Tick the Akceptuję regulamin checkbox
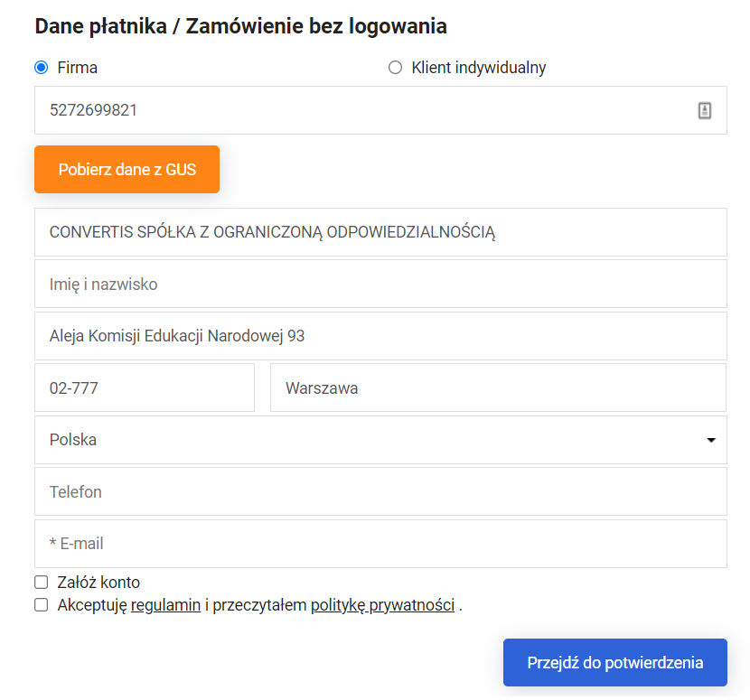 pos(41,605)
